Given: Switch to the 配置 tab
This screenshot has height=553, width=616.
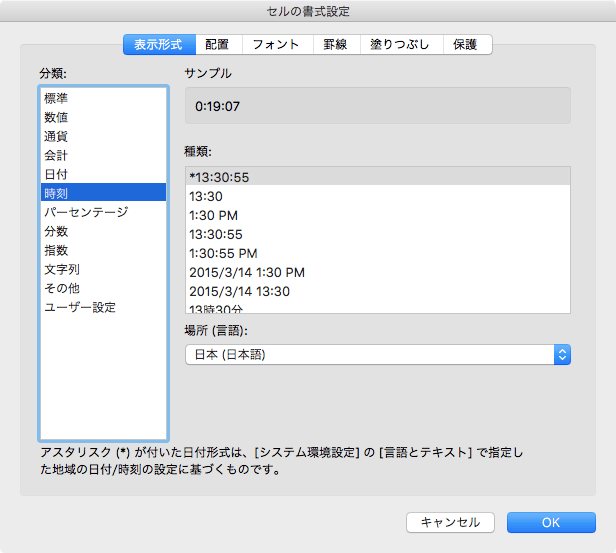Looking at the screenshot, I should 217,45.
